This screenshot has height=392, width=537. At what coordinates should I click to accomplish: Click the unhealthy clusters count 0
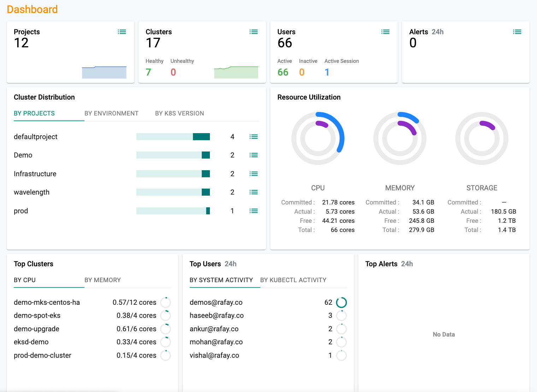pos(173,72)
